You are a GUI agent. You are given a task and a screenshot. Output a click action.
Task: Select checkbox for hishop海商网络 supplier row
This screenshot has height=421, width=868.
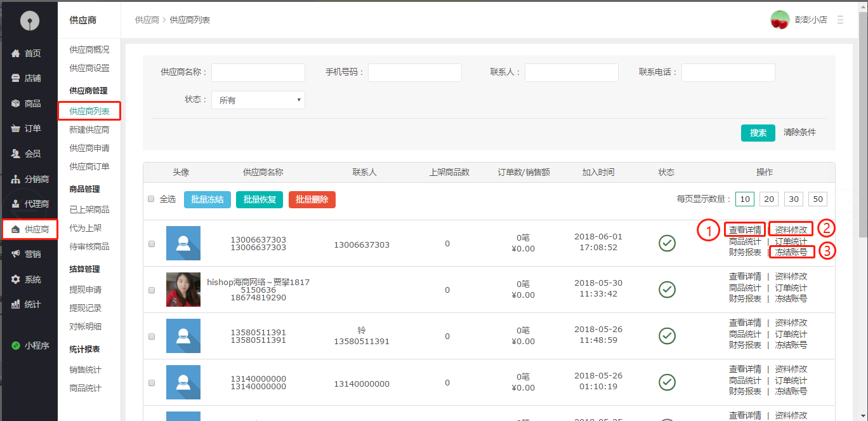tap(151, 290)
